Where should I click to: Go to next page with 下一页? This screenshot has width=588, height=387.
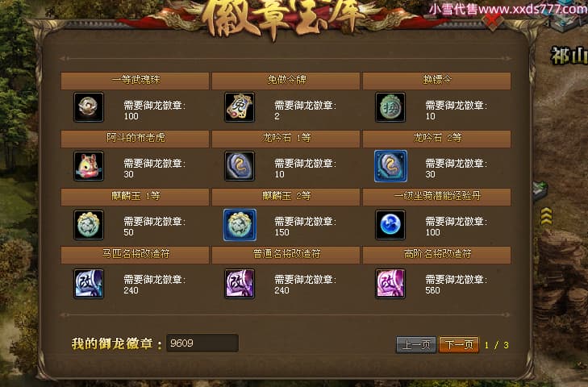[x=459, y=344]
